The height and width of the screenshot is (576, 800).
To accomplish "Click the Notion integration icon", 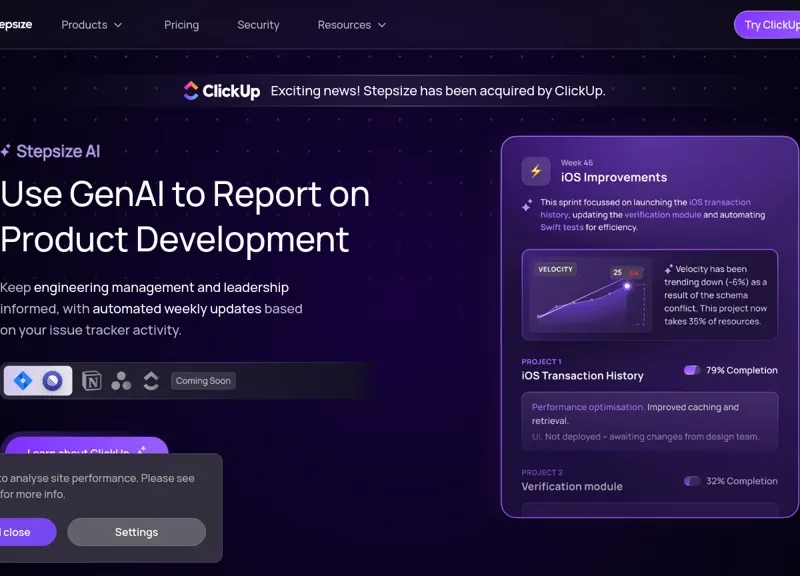I will [92, 381].
